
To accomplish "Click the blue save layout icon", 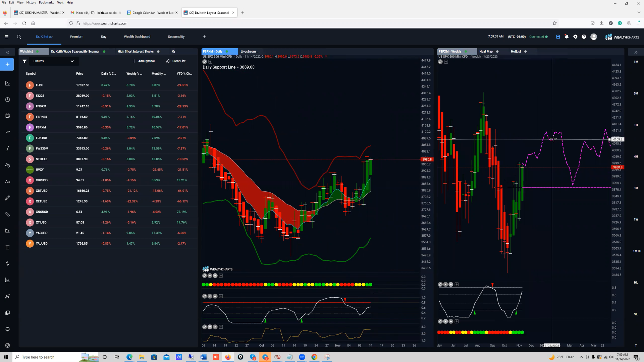I will pyautogui.click(x=558, y=37).
